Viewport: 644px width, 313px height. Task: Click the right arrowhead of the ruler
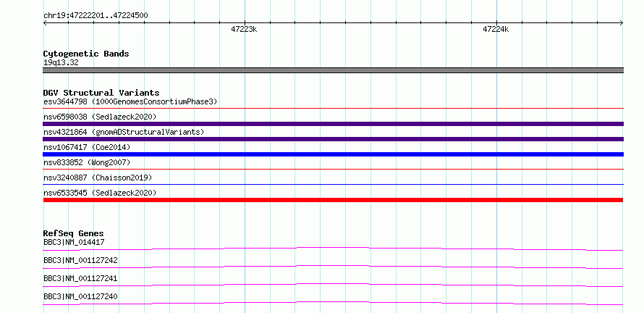[x=622, y=22]
